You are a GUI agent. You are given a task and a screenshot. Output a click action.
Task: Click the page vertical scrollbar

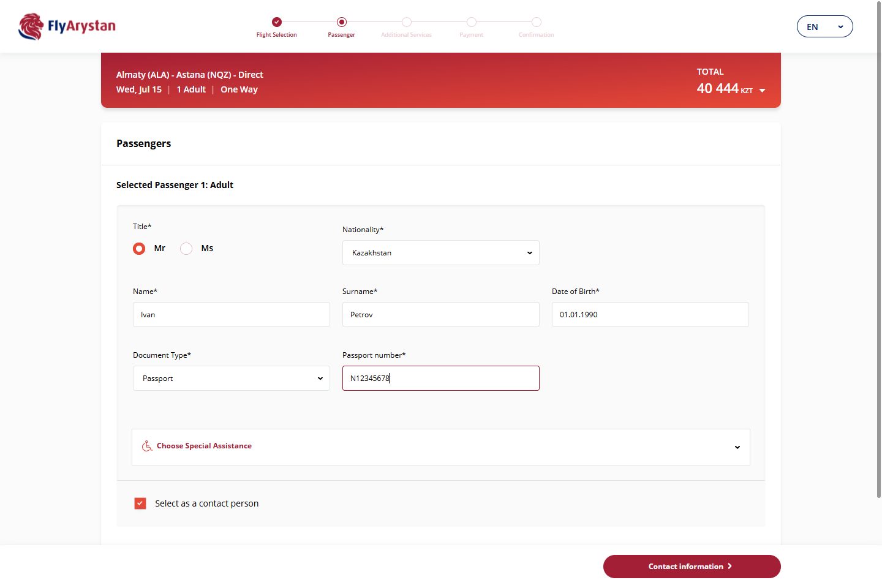click(879, 250)
